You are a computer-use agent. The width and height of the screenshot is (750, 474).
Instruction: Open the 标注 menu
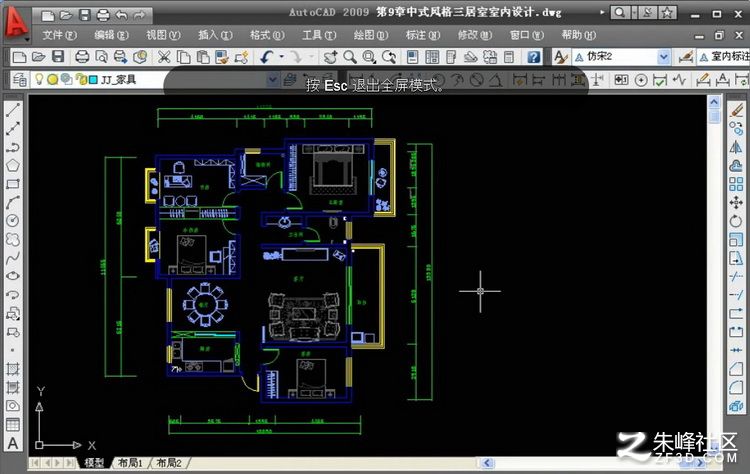tap(423, 35)
